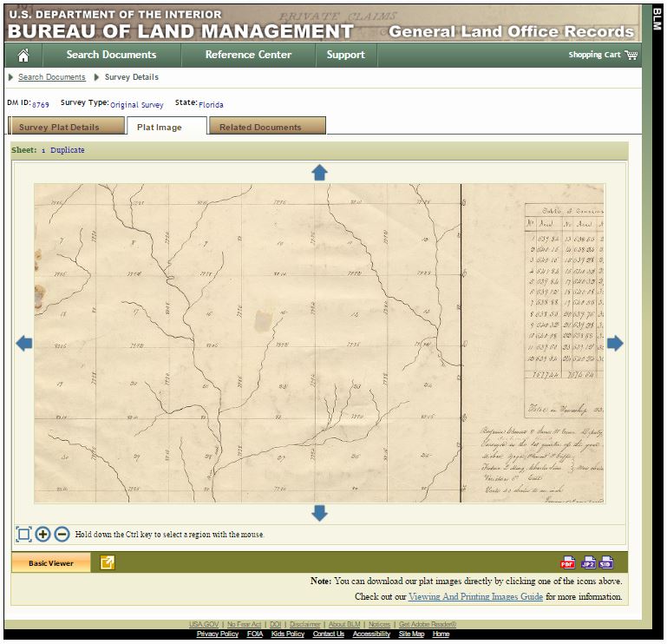Zoom out of the plat image
The image size is (667, 644).
tap(62, 534)
